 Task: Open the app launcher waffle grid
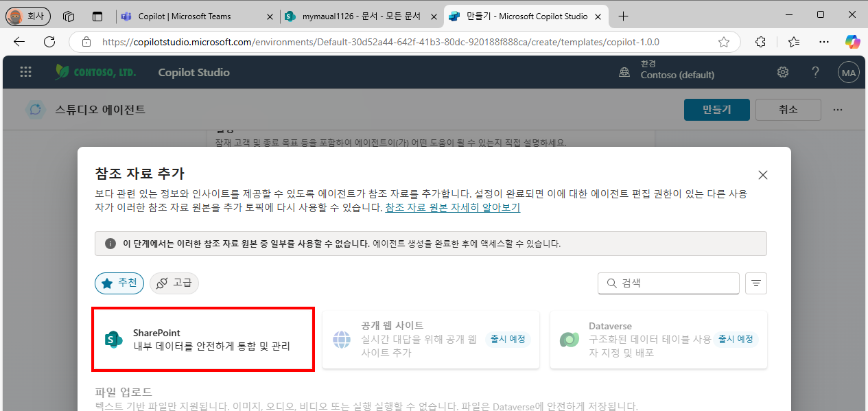[25, 72]
